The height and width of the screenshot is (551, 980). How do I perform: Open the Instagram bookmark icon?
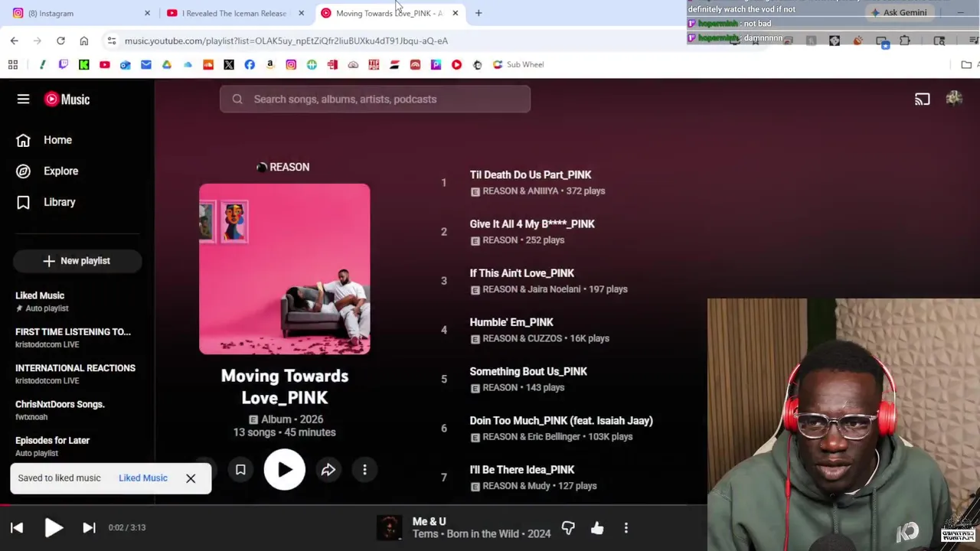point(291,64)
